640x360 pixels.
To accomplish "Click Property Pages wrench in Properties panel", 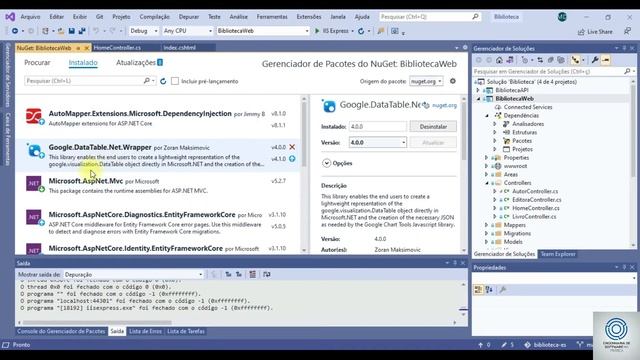I will [503, 290].
